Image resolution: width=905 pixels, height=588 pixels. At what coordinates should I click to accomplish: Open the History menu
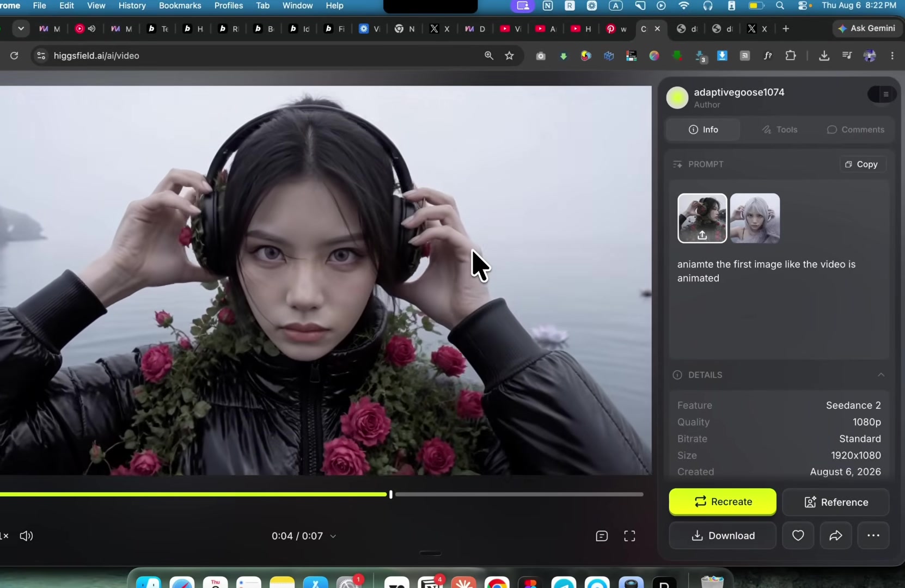click(132, 5)
